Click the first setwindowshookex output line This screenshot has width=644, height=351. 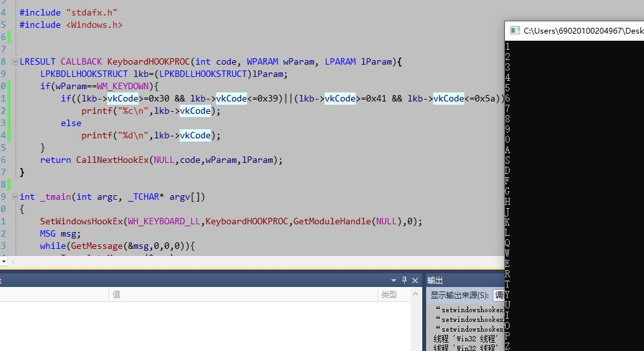click(469, 310)
